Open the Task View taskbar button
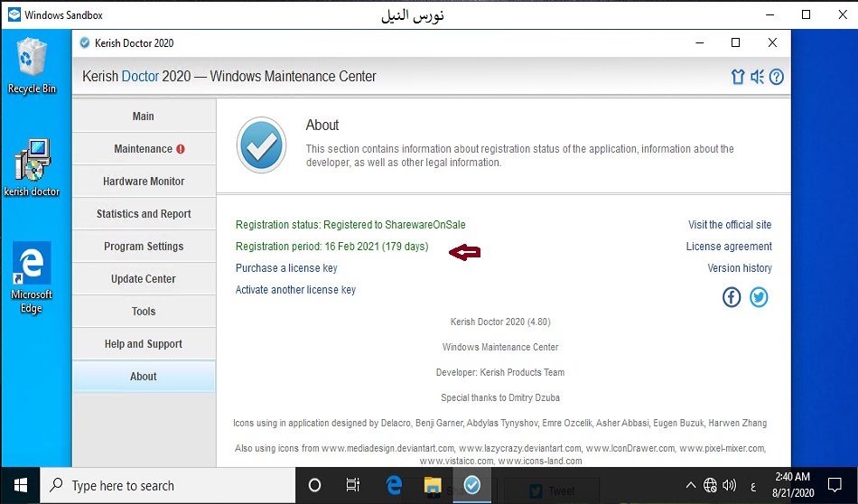 (x=353, y=486)
